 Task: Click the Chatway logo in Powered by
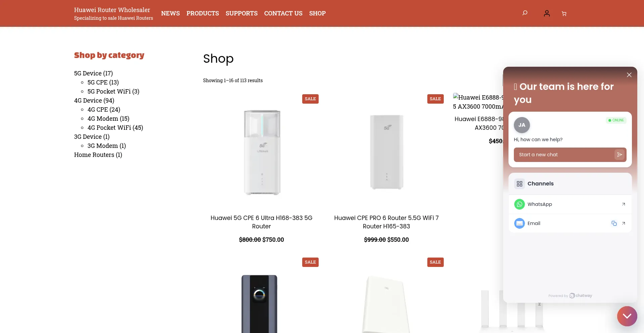point(581,295)
